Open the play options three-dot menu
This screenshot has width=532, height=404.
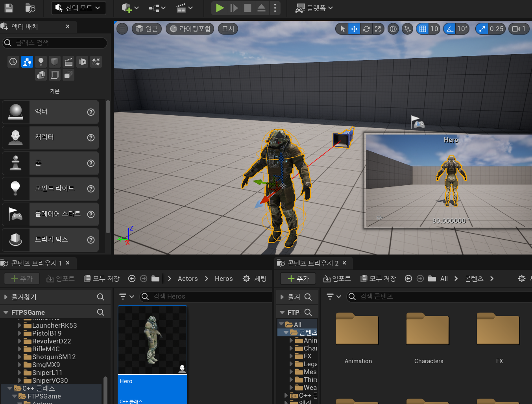click(275, 7)
